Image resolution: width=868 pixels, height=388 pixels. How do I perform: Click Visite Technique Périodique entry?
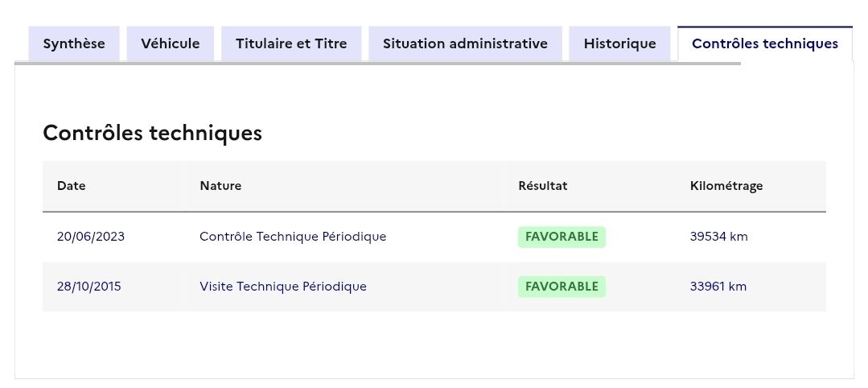pos(283,287)
